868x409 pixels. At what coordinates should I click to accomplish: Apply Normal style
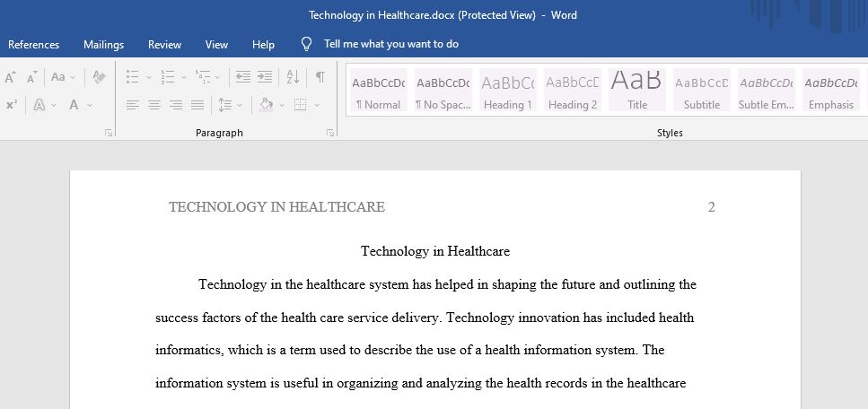point(378,91)
